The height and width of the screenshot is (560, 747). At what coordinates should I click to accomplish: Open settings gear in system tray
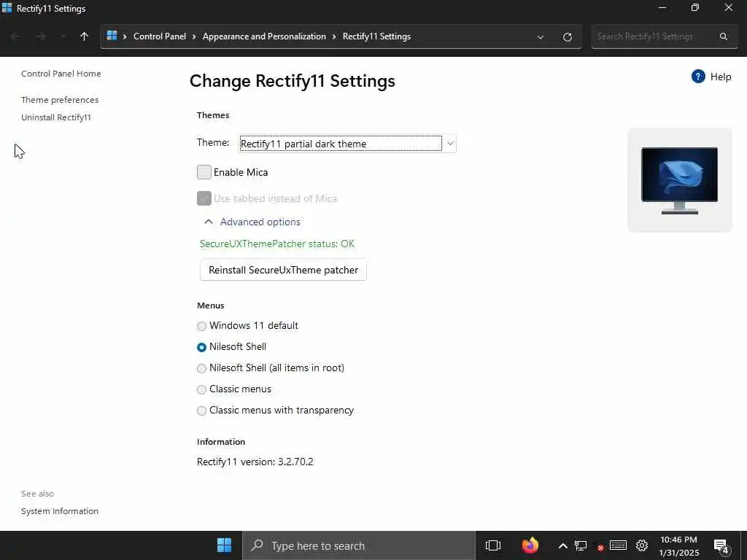click(x=642, y=545)
